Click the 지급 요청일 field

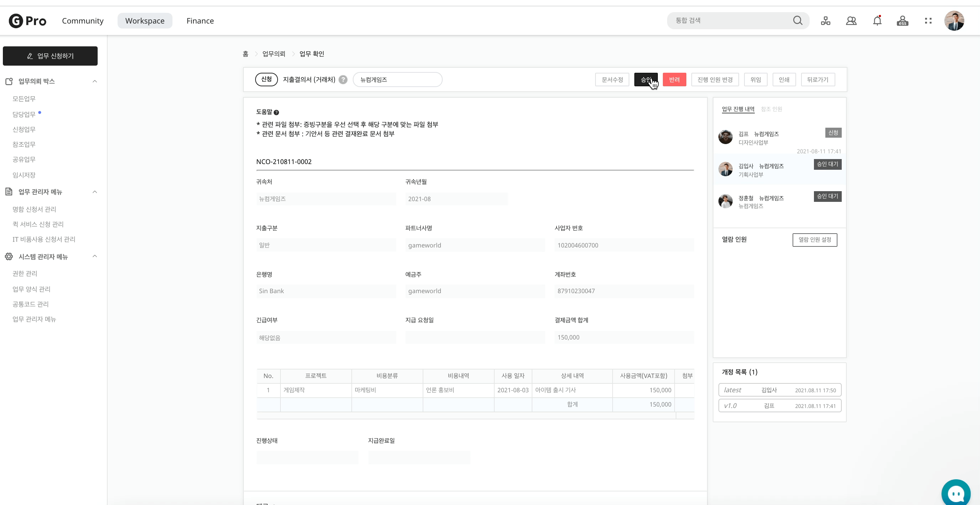tap(475, 337)
